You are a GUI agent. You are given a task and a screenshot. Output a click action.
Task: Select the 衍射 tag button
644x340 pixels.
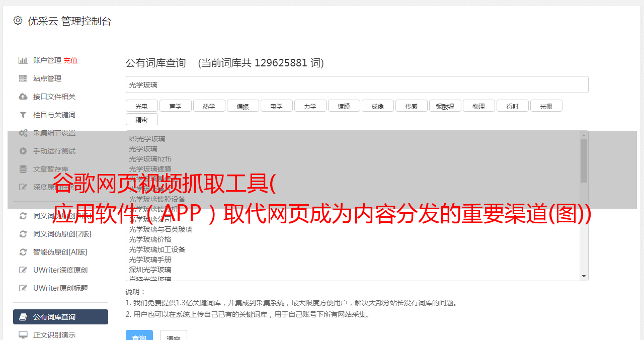(x=512, y=106)
